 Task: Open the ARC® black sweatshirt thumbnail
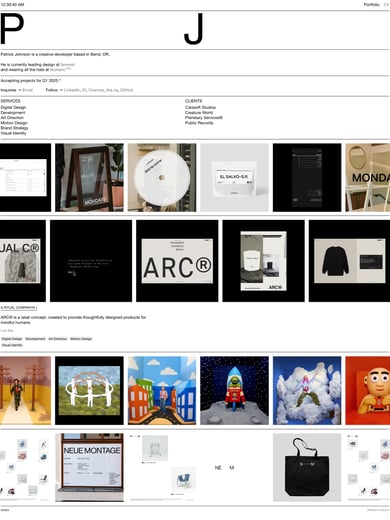click(x=349, y=261)
